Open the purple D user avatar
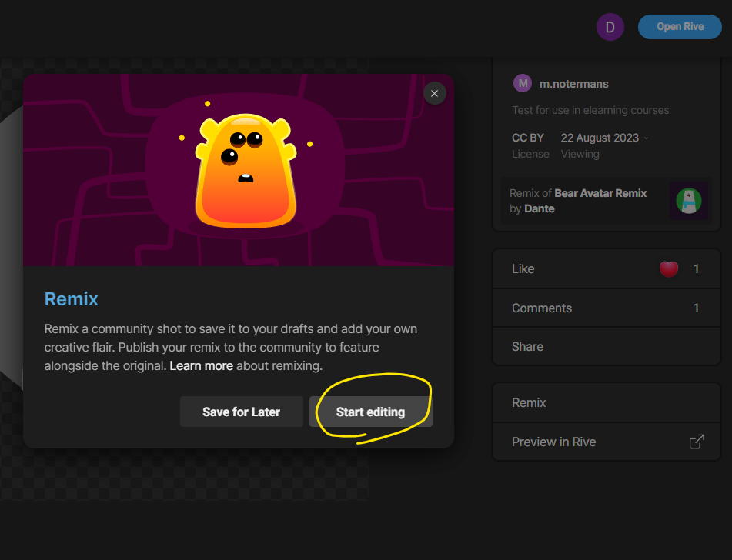 610,27
